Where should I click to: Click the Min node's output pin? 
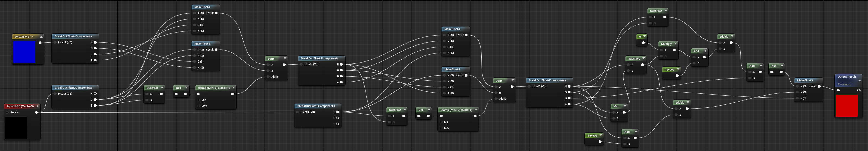tap(624, 112)
